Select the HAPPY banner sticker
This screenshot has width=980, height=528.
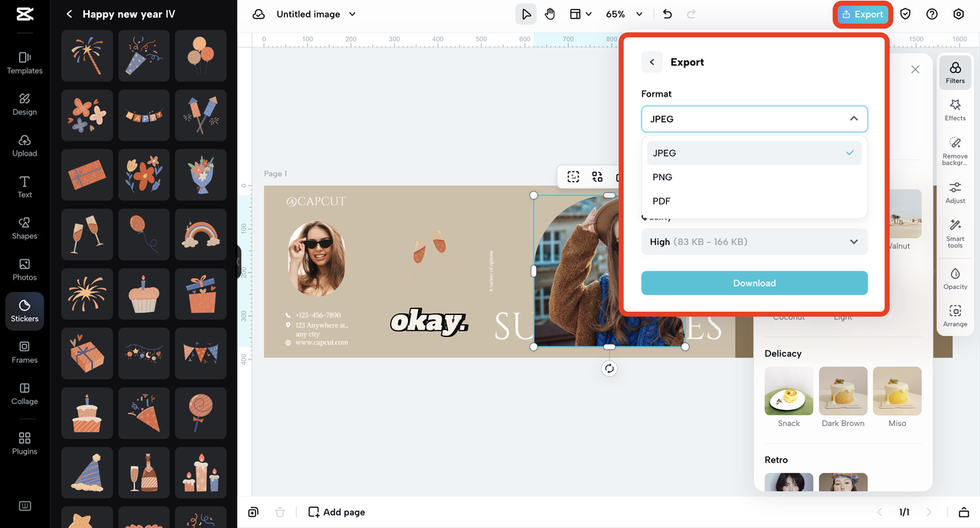[144, 116]
